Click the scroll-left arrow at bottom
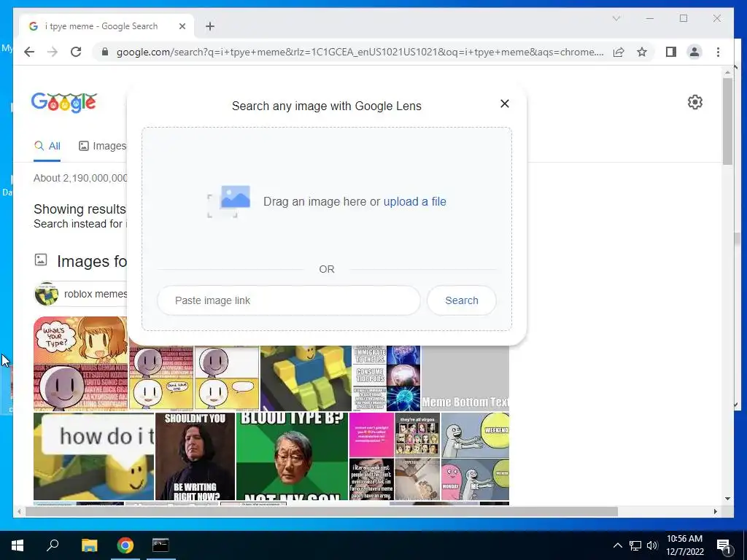The height and width of the screenshot is (560, 747). click(x=19, y=511)
